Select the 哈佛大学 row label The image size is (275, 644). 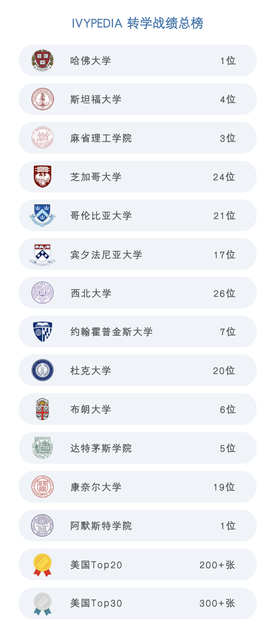tap(91, 61)
